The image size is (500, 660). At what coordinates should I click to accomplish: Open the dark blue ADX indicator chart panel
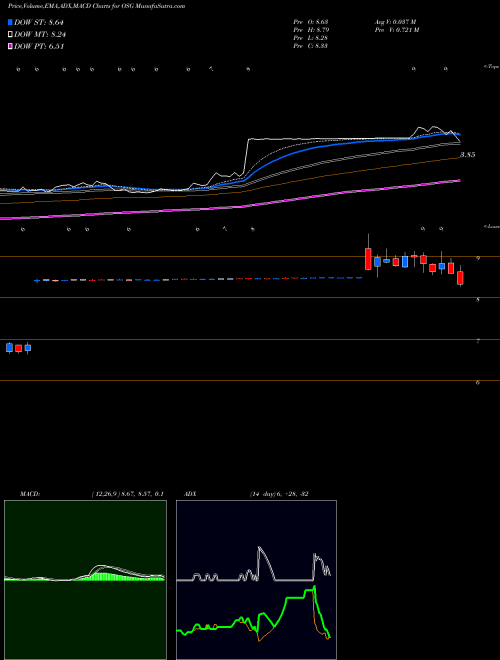256,580
